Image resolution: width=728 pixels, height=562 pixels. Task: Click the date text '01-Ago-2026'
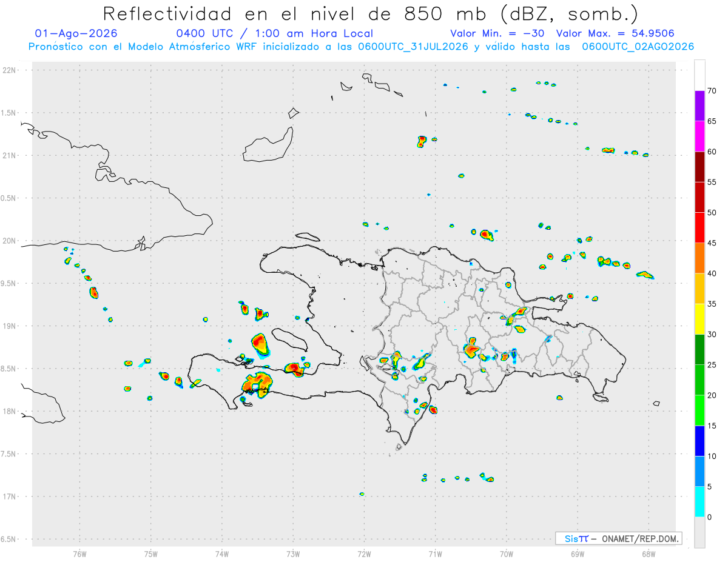pos(76,33)
